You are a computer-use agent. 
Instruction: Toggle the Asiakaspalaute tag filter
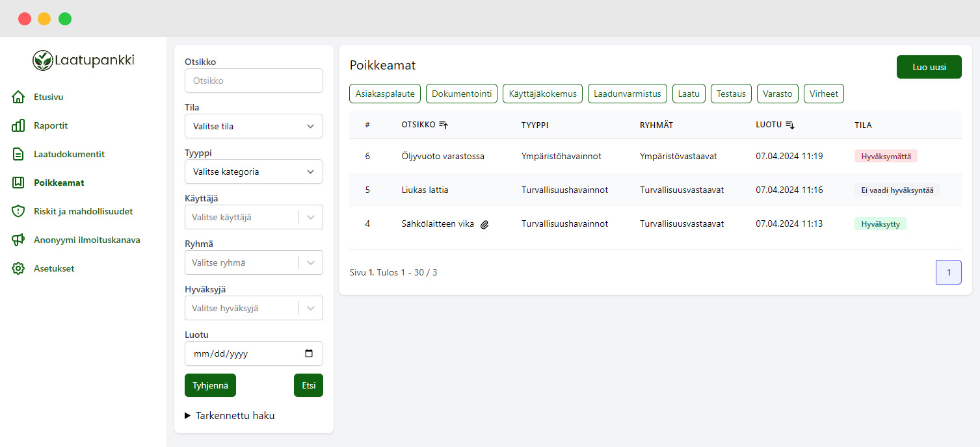(385, 94)
